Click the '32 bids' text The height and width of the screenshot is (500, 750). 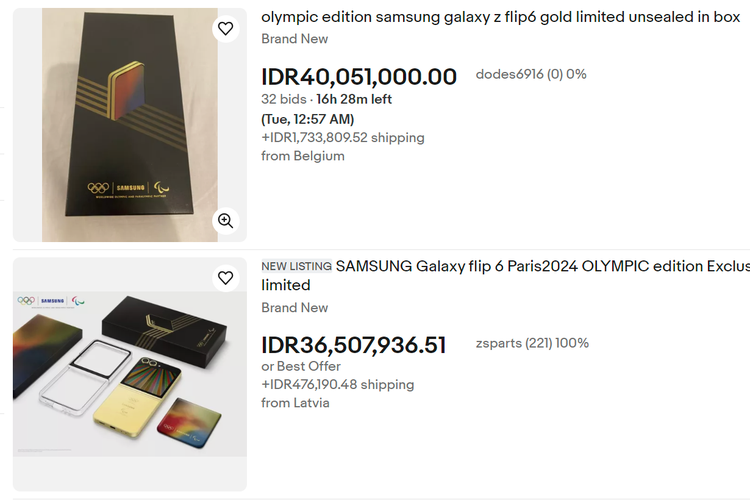coord(283,99)
